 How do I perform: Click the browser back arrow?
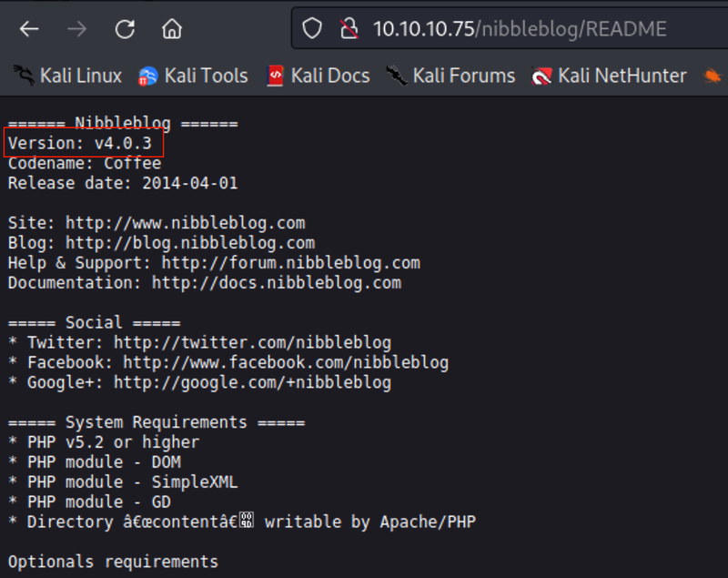tap(29, 29)
